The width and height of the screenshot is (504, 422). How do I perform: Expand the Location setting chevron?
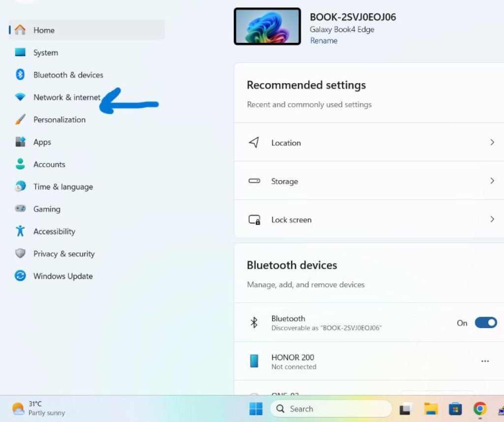[x=492, y=142]
